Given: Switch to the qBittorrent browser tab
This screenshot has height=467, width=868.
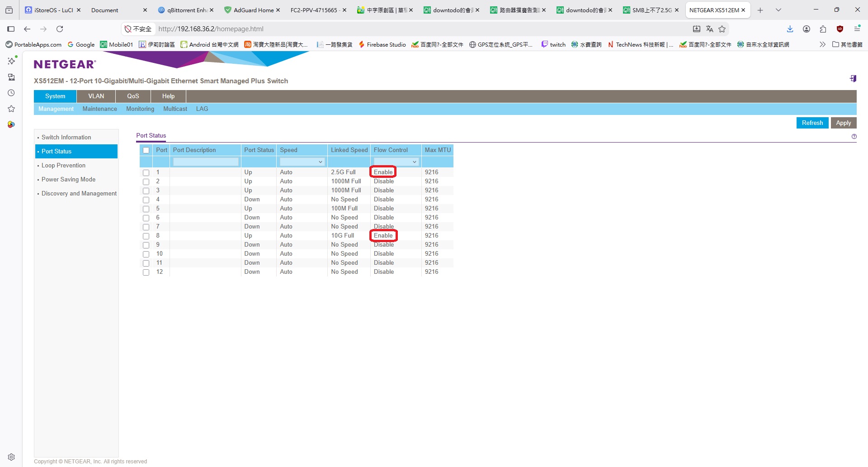Looking at the screenshot, I should (x=187, y=10).
